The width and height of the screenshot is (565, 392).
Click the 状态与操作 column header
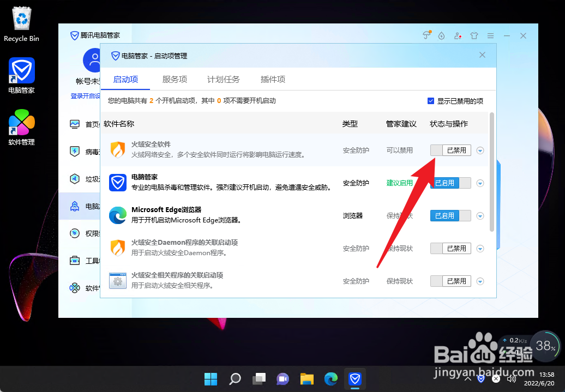click(449, 124)
